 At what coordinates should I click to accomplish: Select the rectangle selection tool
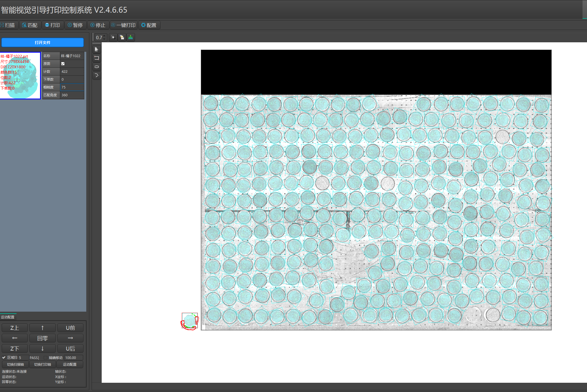tap(97, 58)
